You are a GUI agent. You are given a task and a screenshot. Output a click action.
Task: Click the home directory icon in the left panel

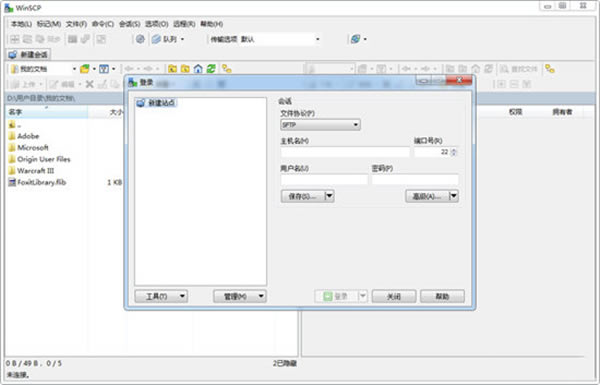coord(198,69)
